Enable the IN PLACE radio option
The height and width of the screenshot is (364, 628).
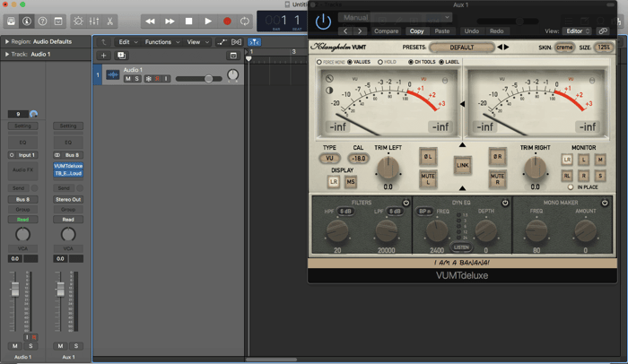point(571,187)
